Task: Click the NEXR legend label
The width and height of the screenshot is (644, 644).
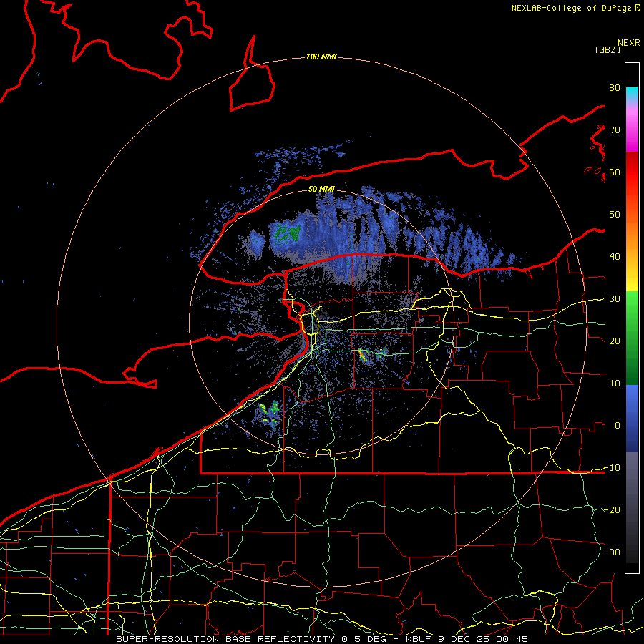Action: [x=629, y=43]
